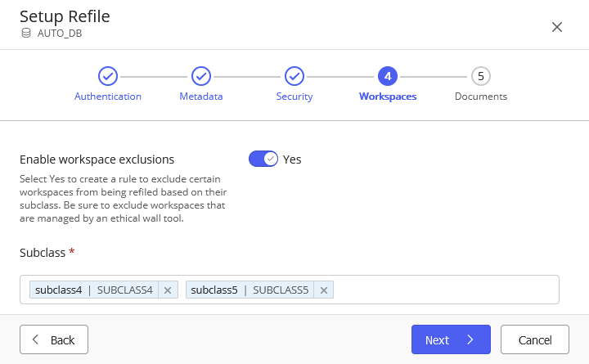Screen dimensions: 589x364
Task: Select the Workspaces step label
Action: point(388,97)
